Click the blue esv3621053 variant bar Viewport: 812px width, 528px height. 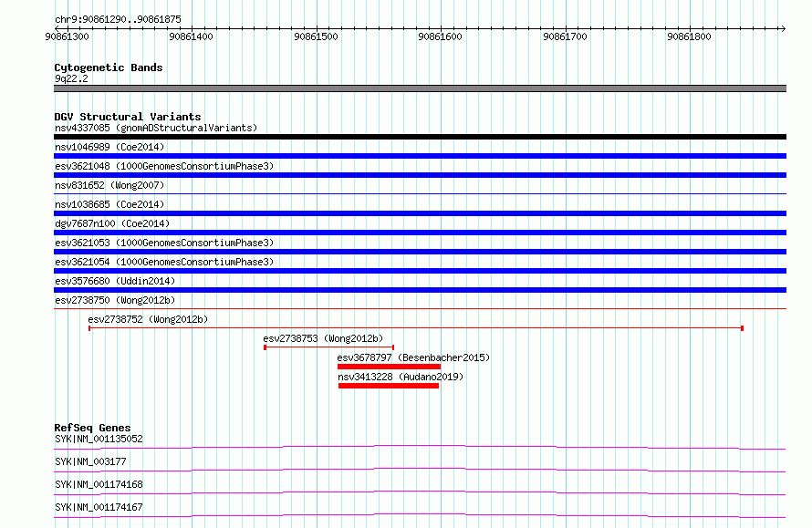(420, 252)
